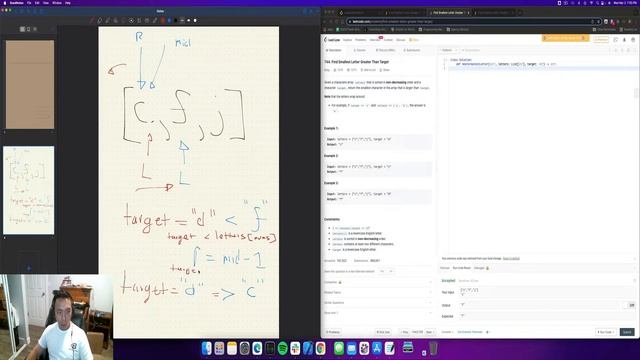
Task: Open the File menu in the menu bar
Action: 29,3
